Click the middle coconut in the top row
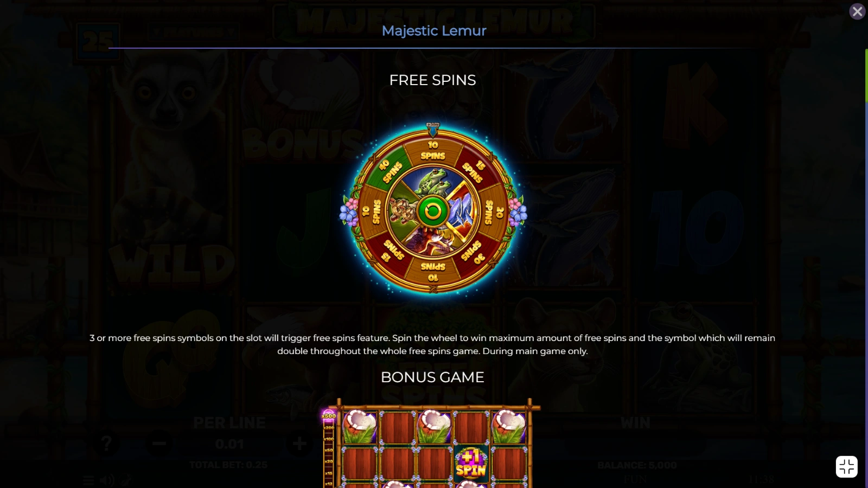 (x=433, y=426)
